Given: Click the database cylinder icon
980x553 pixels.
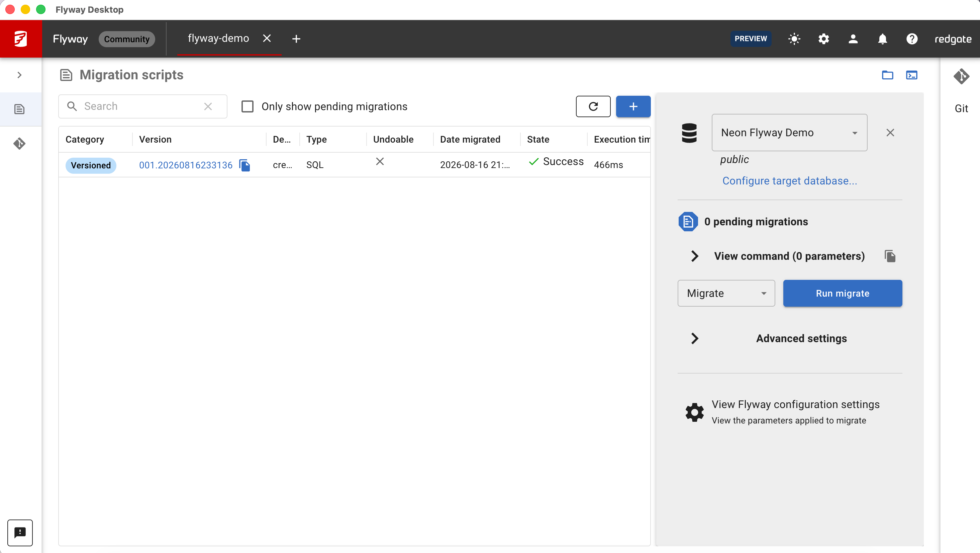Looking at the screenshot, I should (x=689, y=133).
